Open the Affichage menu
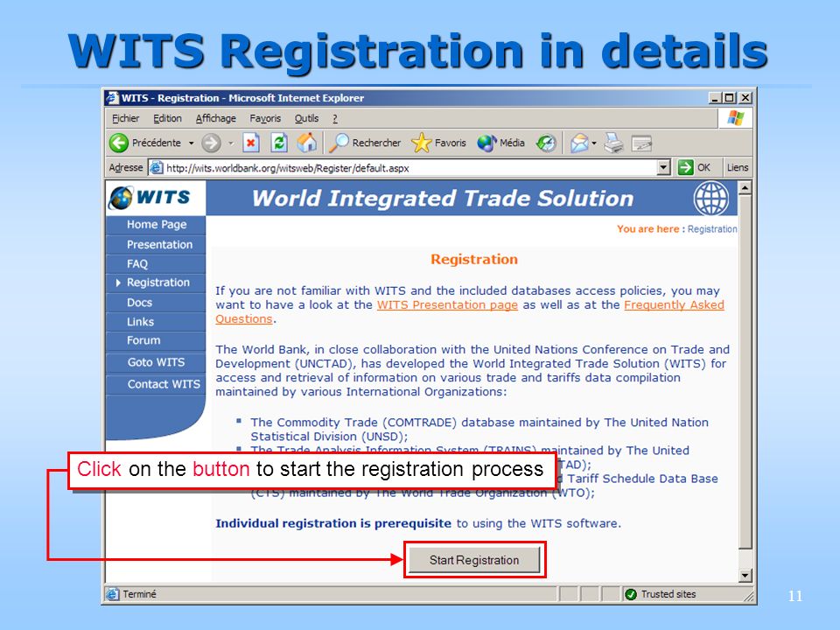Image resolution: width=840 pixels, height=630 pixels. (216, 118)
